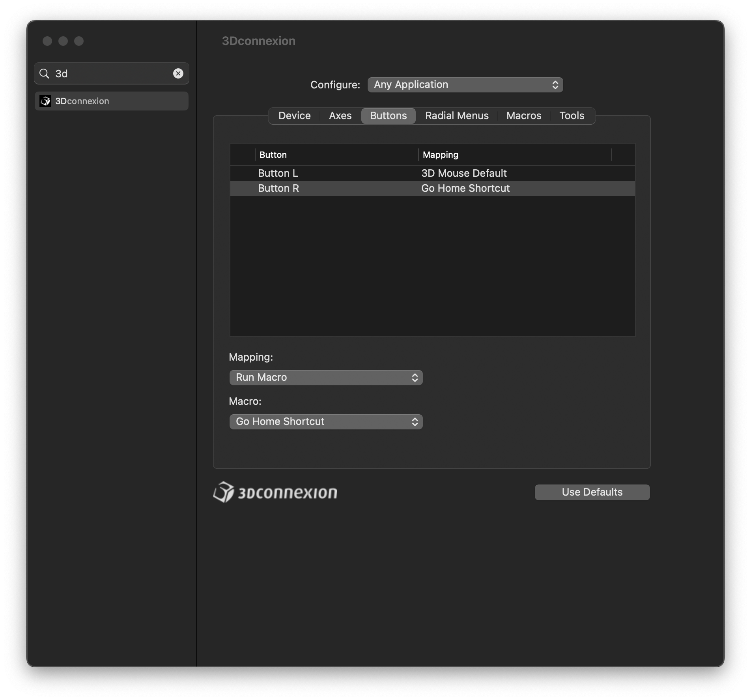Click the Go Home Shortcut mapping cell

tap(465, 188)
